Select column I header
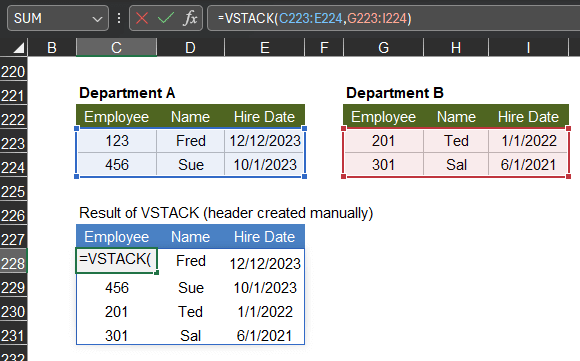Image resolution: width=580 pixels, height=361 pixels. 528,48
